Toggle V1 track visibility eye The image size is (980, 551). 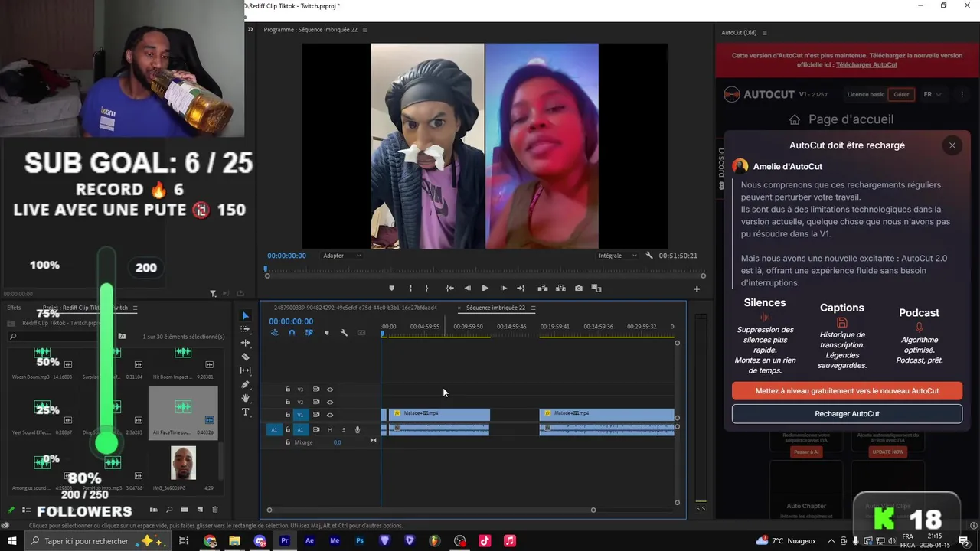point(330,415)
